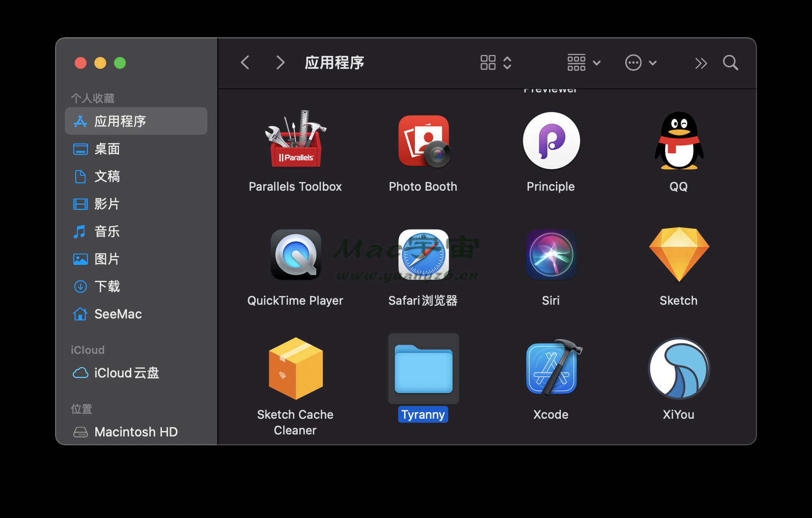
Task: Click the search magnifier in toolbar
Action: 730,63
